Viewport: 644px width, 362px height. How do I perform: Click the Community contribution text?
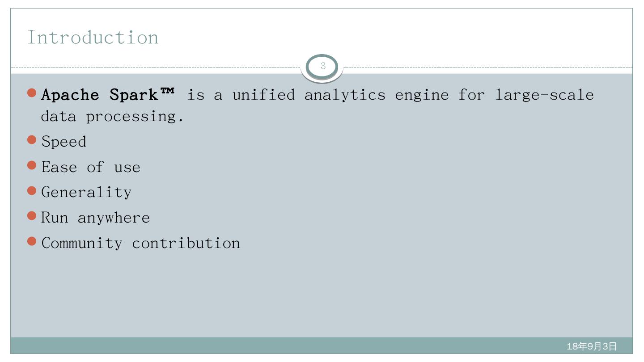141,243
